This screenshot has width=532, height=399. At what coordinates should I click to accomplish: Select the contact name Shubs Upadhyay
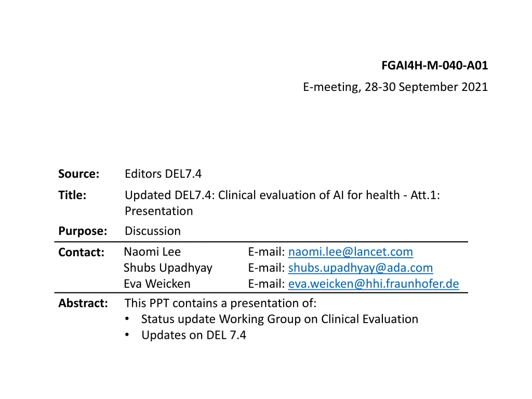click(x=168, y=268)
